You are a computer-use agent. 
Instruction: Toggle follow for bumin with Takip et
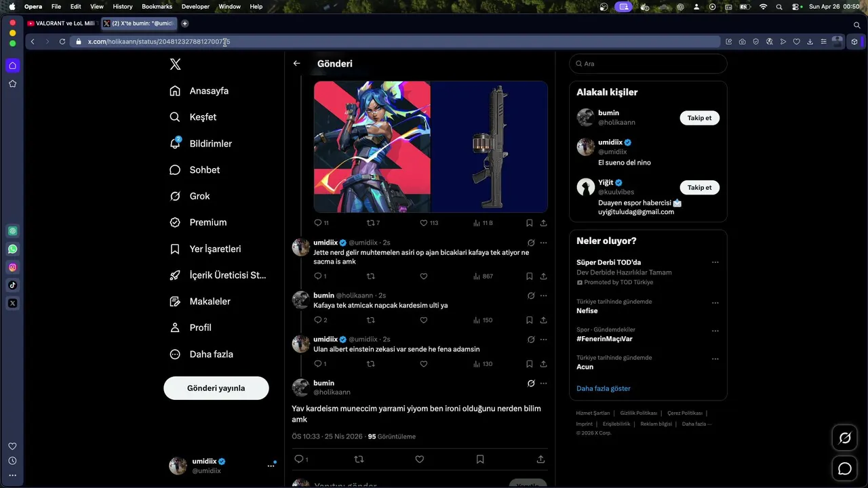coord(699,118)
